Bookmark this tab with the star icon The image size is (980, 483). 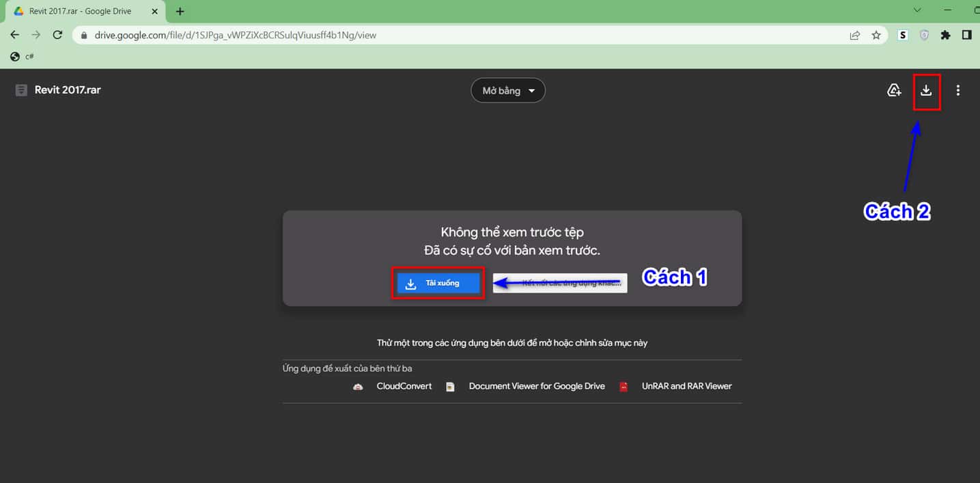[876, 36]
